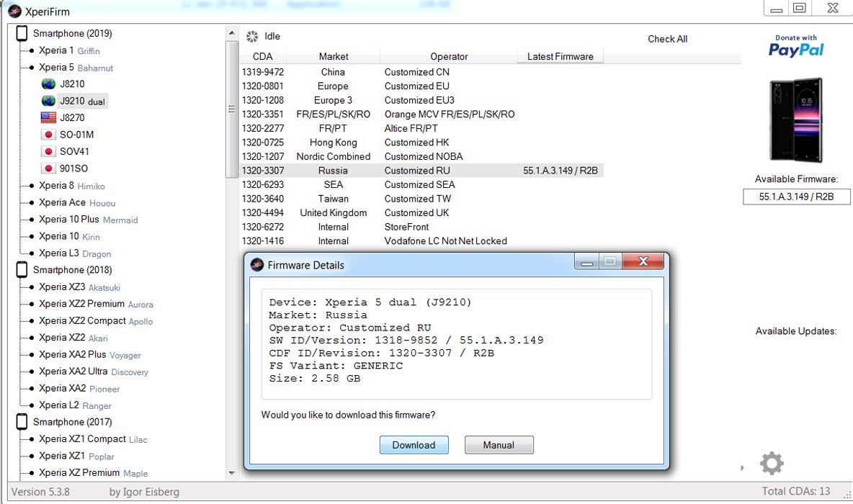The image size is (853, 504).
Task: Collapse the Smartphone (2018) category
Action: (x=22, y=270)
